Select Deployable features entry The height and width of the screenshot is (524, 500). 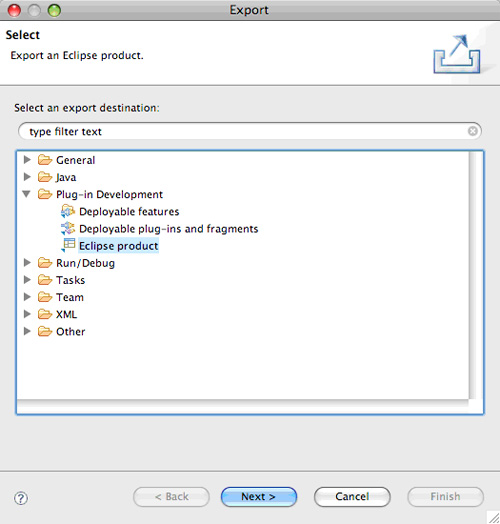(x=129, y=212)
